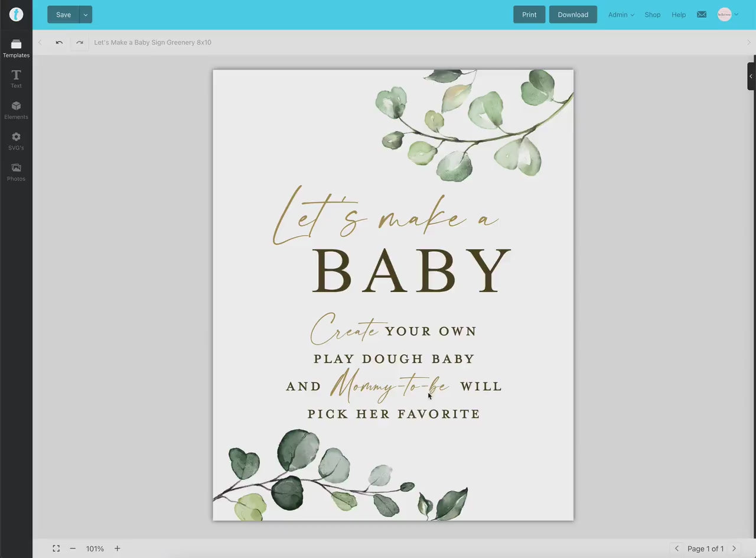Redo the last action

80,43
